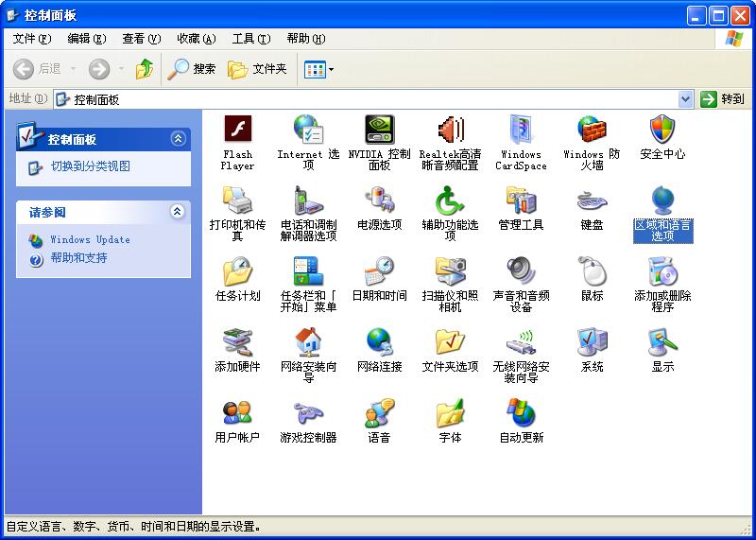756x540 pixels.
Task: Open 电话和调制解调器选项 icon
Action: click(x=308, y=200)
